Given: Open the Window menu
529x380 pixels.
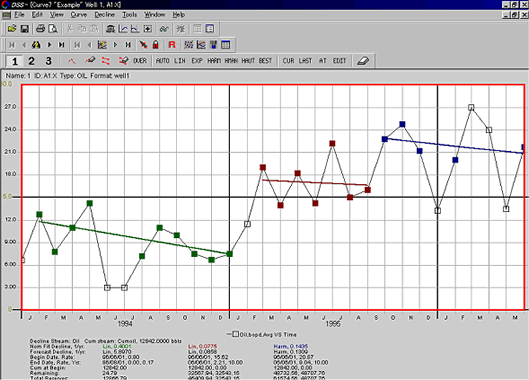Looking at the screenshot, I should click(x=155, y=15).
